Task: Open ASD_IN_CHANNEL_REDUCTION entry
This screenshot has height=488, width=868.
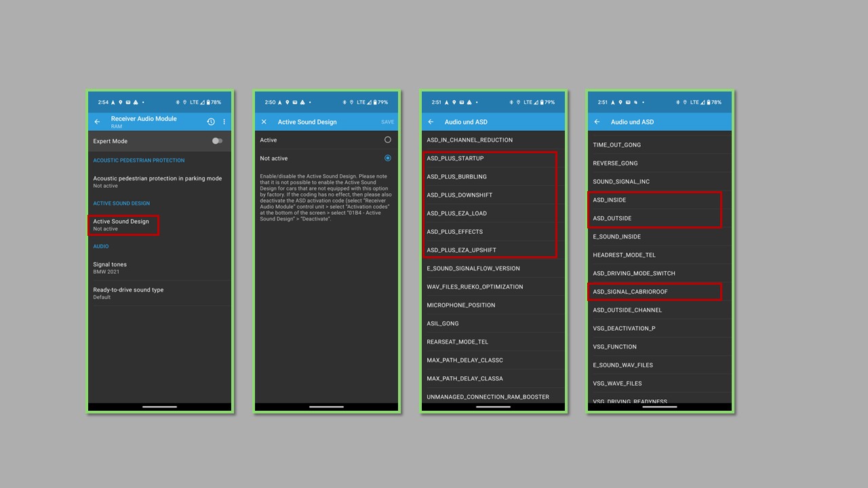Action: [493, 140]
